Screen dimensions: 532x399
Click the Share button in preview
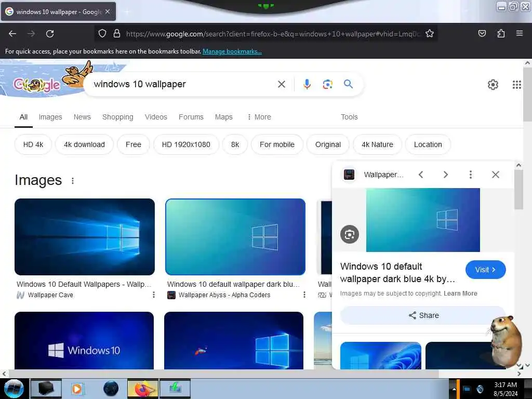pyautogui.click(x=423, y=315)
